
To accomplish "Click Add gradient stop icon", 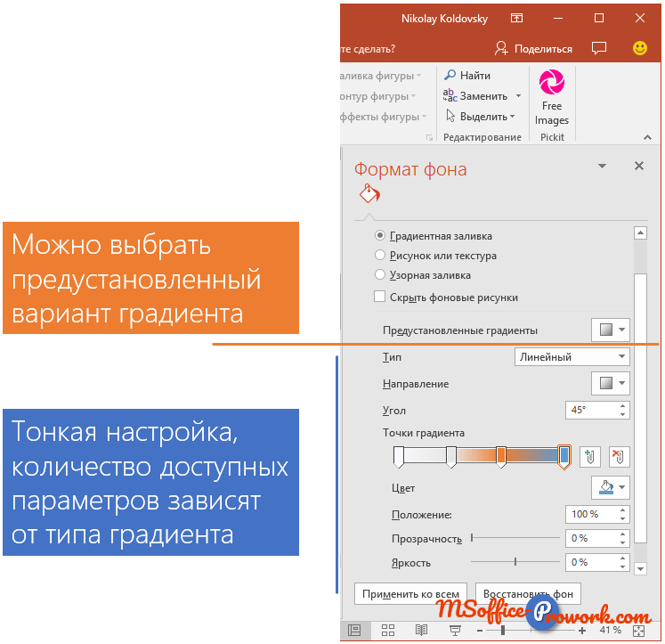I will (589, 457).
